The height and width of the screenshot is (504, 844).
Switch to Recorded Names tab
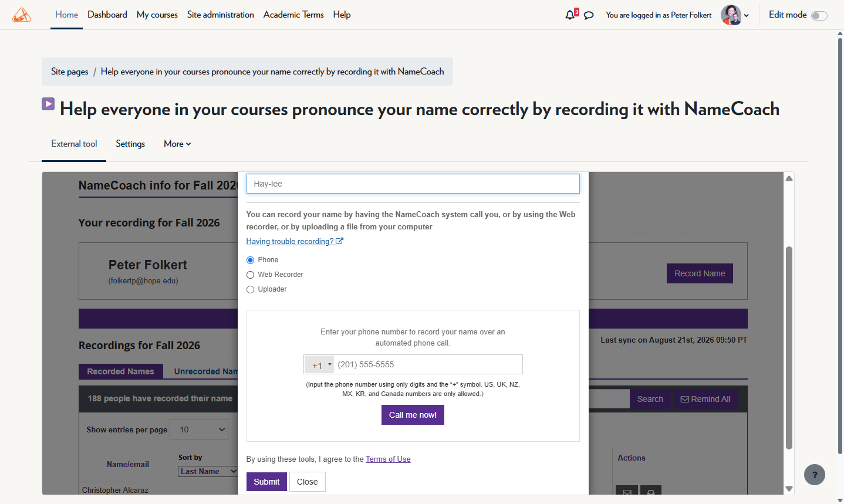point(120,371)
